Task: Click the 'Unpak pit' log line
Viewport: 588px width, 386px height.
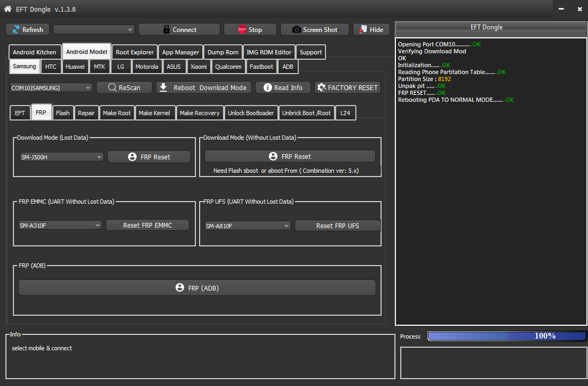Action: tap(422, 86)
